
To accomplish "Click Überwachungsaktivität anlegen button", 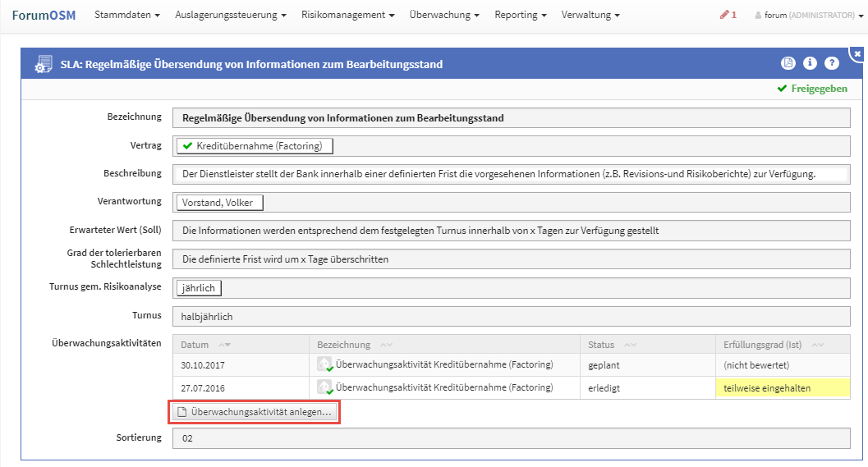I will click(255, 412).
